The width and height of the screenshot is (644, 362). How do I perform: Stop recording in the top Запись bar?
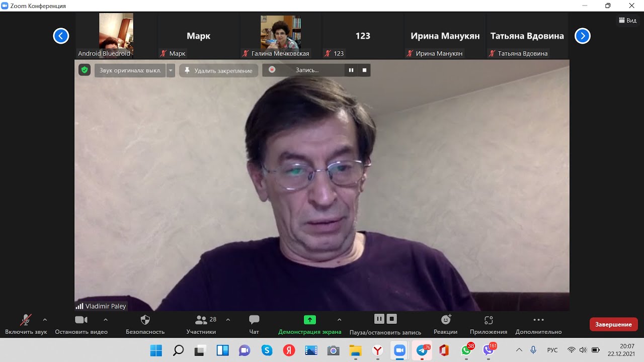coord(364,70)
